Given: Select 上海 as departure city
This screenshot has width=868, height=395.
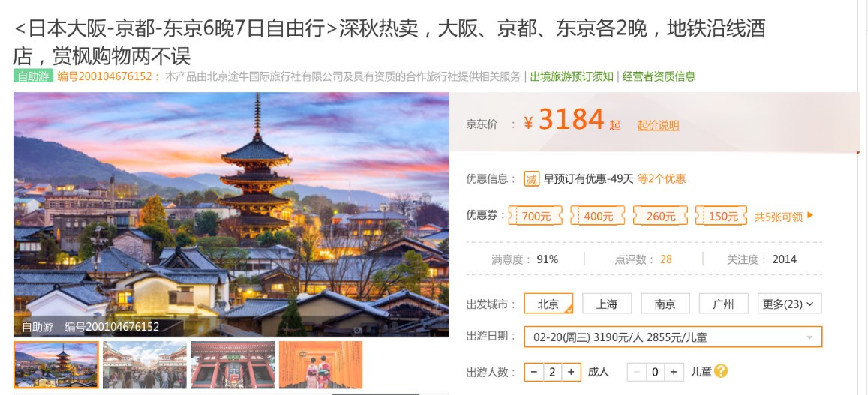Looking at the screenshot, I should pos(607,304).
